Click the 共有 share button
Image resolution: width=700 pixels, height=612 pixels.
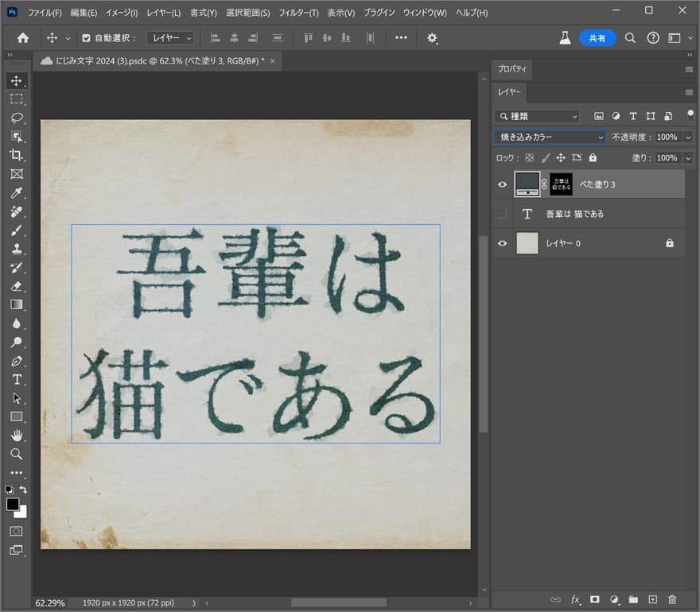pyautogui.click(x=597, y=38)
